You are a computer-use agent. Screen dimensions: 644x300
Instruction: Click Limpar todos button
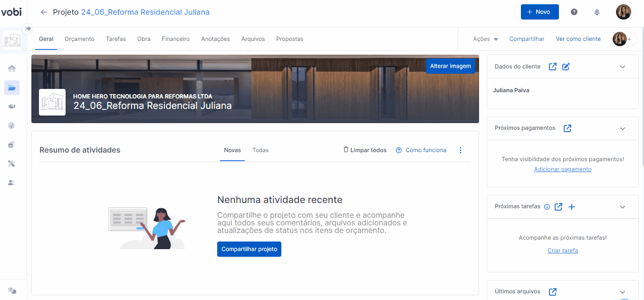pyautogui.click(x=365, y=150)
